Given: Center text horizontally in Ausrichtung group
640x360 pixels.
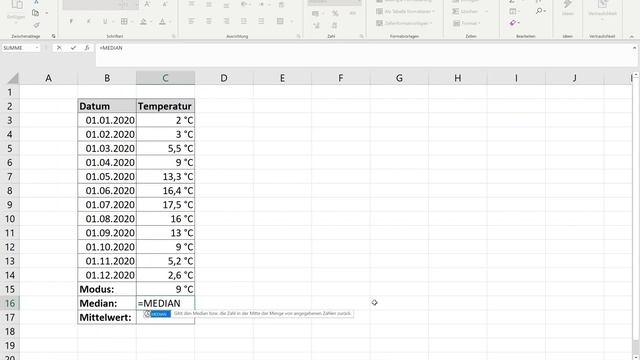Looking at the screenshot, I should 209,21.
